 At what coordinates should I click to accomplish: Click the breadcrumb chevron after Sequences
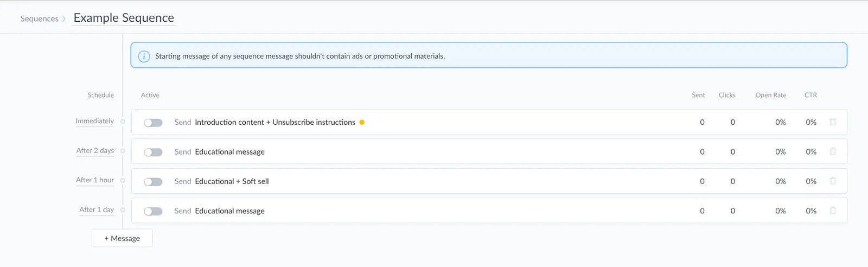point(64,19)
